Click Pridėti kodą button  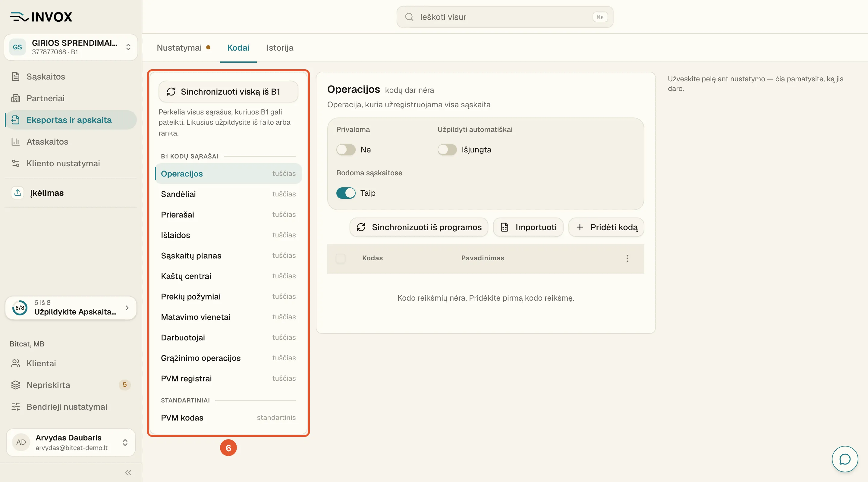pos(606,227)
